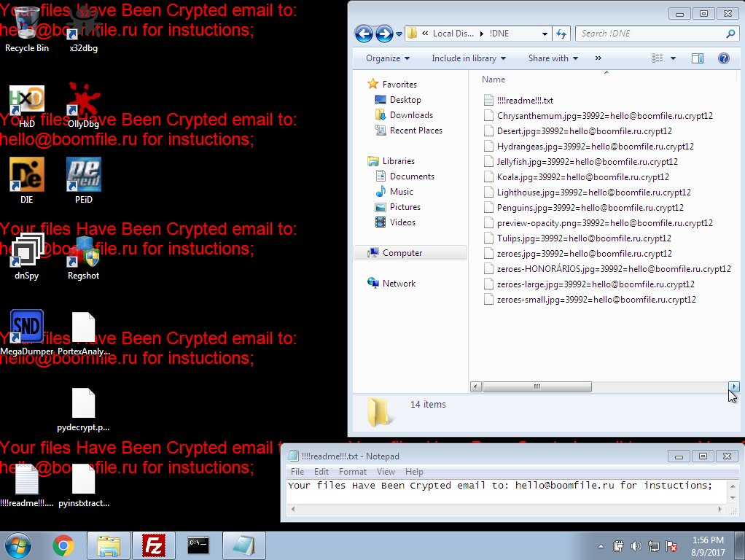Select the HxD desktop shortcut
The width and height of the screenshot is (745, 560).
click(x=26, y=106)
